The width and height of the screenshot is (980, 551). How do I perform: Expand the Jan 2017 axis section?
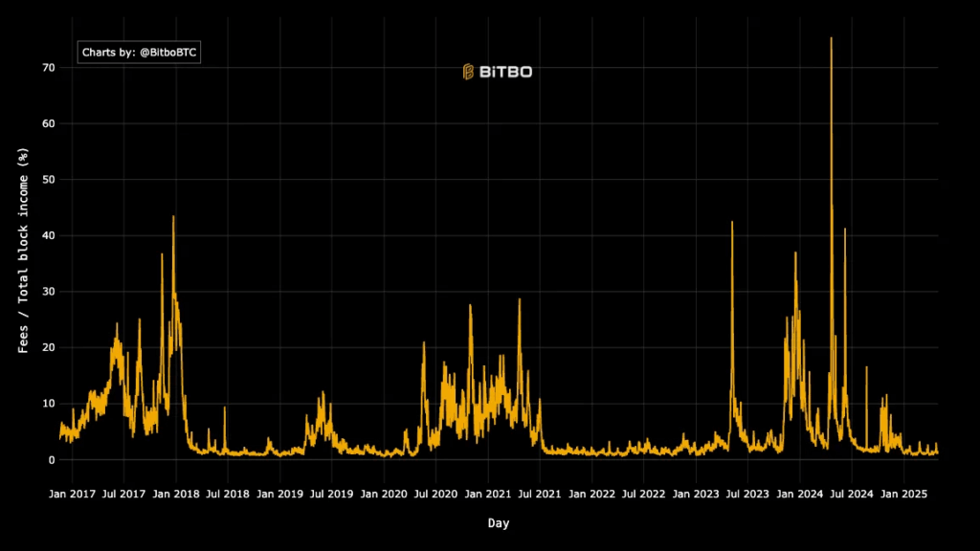(x=72, y=494)
